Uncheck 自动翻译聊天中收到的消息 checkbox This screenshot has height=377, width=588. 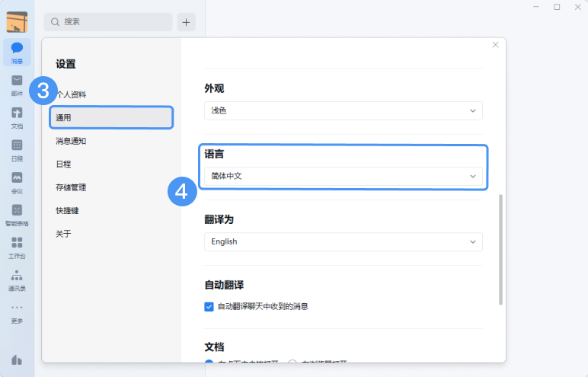coord(209,306)
